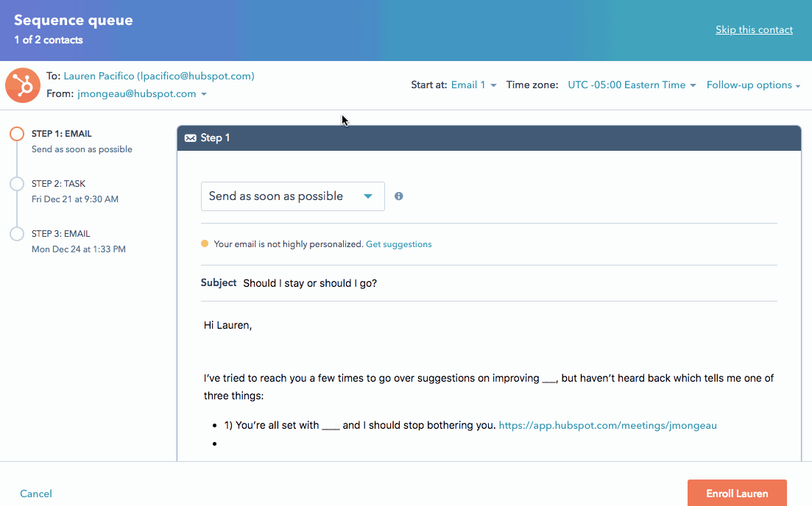Click the Step 1 header label
Screen dimensions: 812x506
[215, 138]
